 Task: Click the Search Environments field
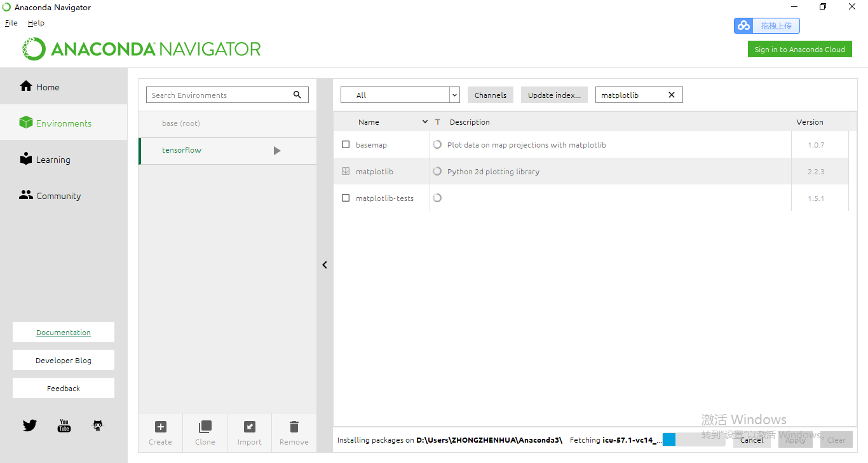click(x=227, y=95)
